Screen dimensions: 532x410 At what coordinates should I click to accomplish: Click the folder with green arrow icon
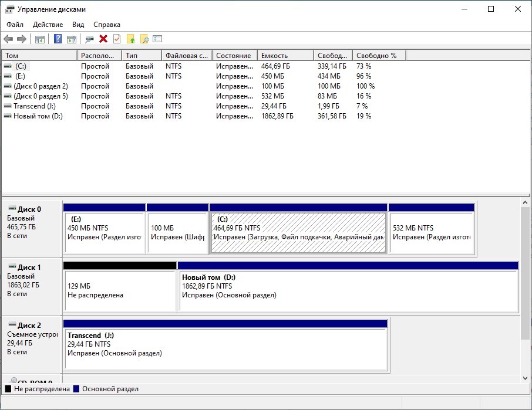click(130, 39)
